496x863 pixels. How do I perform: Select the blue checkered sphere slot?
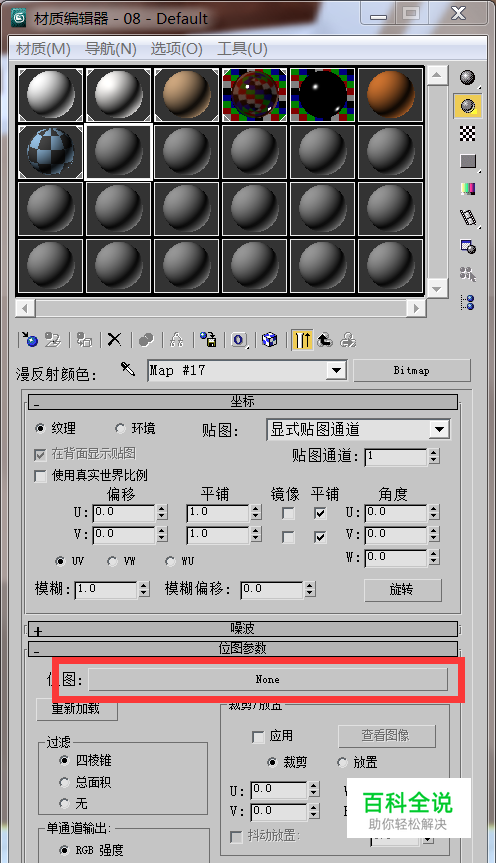51,152
